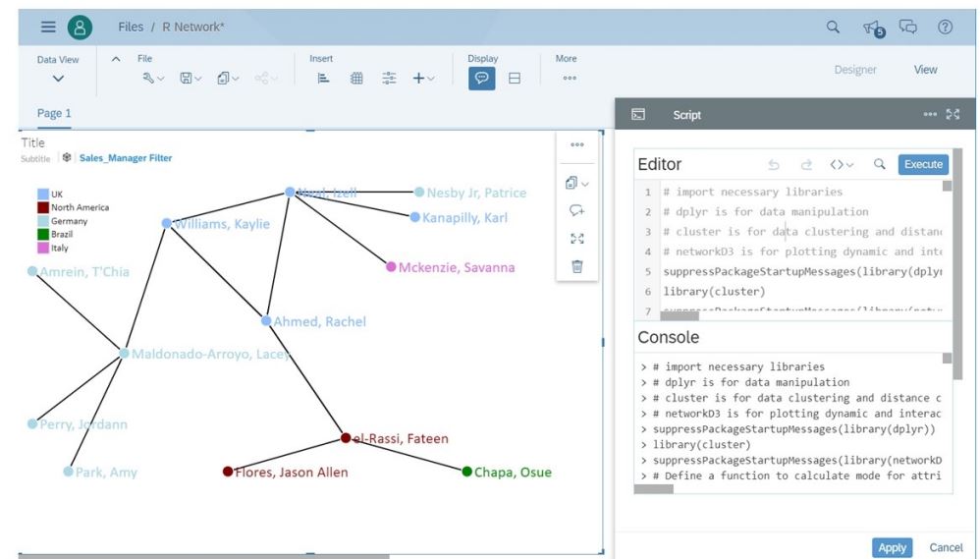Switch to View mode

925,70
